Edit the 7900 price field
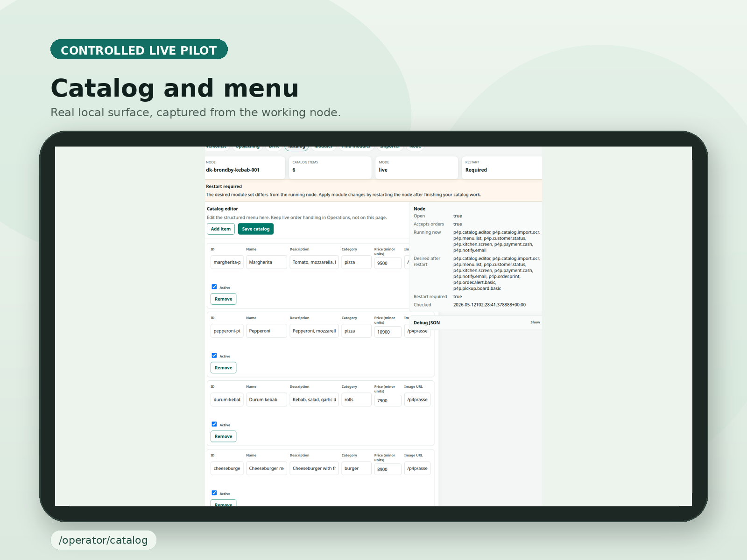Viewport: 747px width, 560px height. (x=388, y=400)
